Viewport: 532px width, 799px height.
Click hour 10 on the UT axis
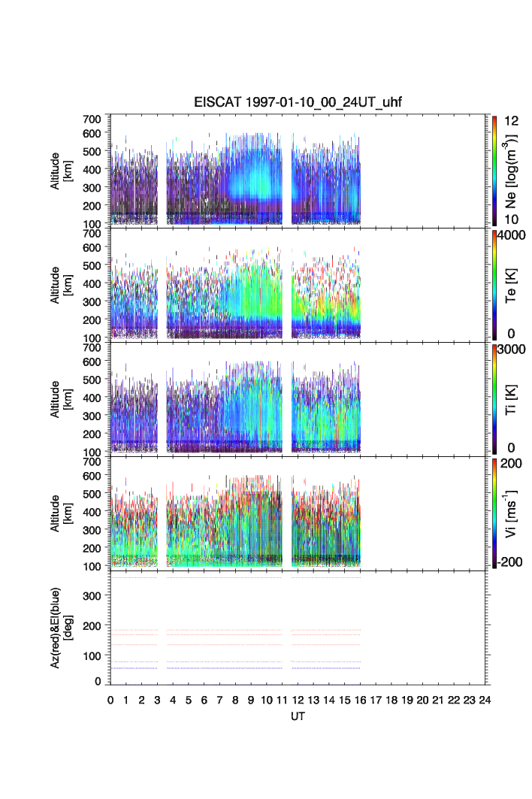point(267,700)
